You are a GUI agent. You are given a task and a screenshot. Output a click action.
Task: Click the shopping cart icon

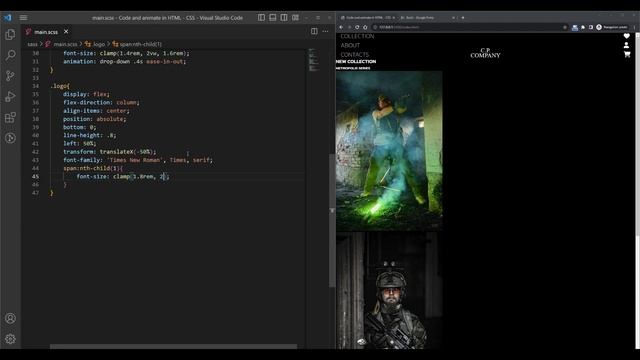click(x=627, y=54)
